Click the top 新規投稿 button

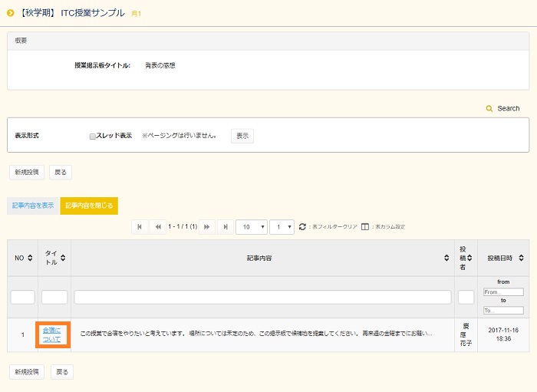tap(27, 172)
